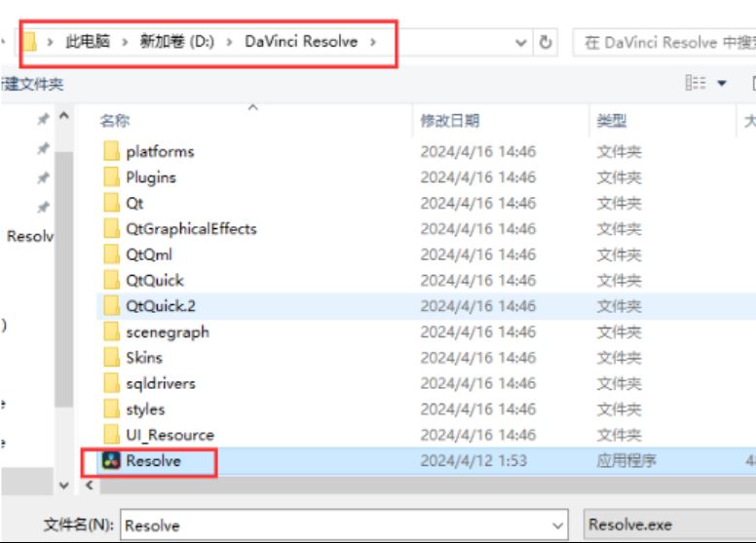Click the 2024/4/12 1:53 date cell
The width and height of the screenshot is (756, 543).
(473, 460)
